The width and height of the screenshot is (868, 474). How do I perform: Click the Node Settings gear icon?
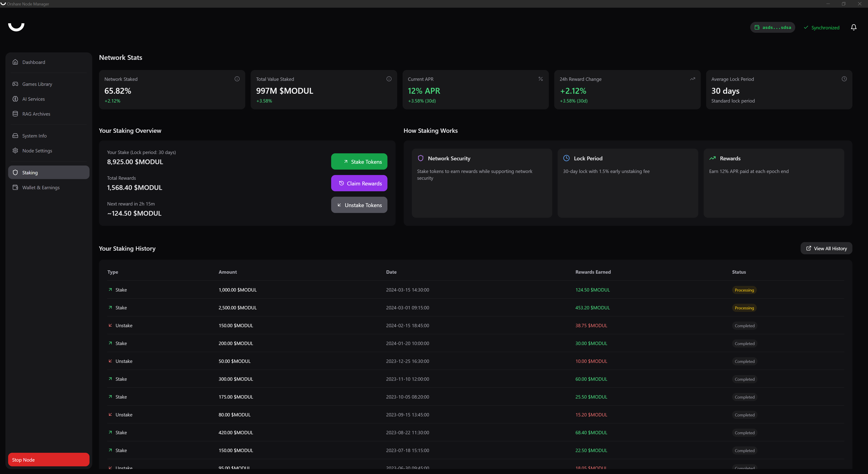[15, 150]
